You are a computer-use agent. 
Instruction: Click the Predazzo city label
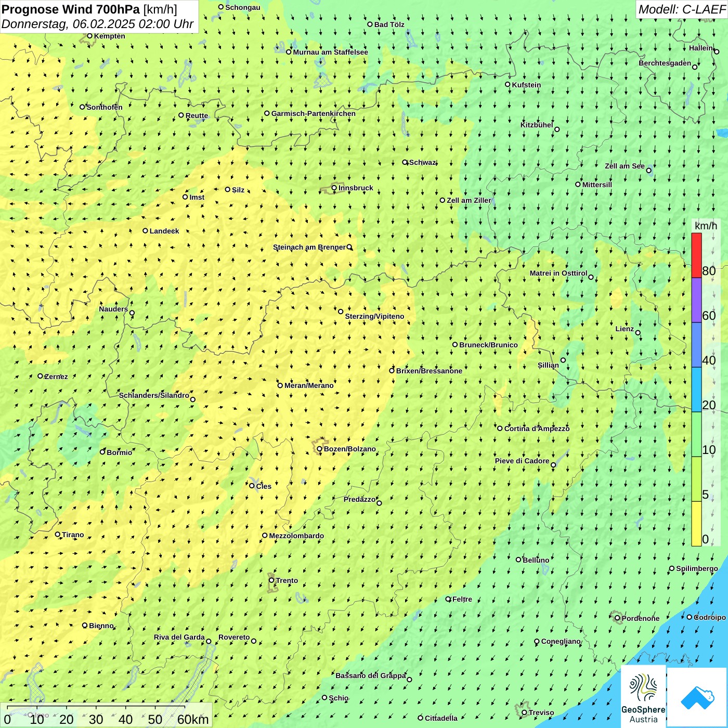[x=359, y=499]
